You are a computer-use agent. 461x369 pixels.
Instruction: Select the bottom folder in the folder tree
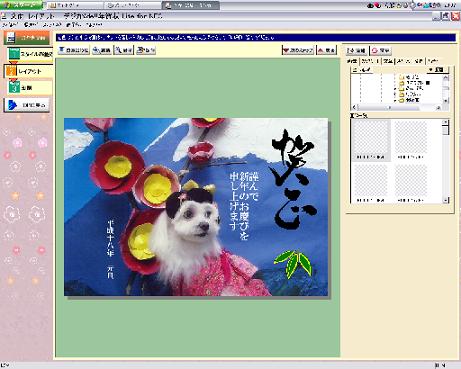410,100
